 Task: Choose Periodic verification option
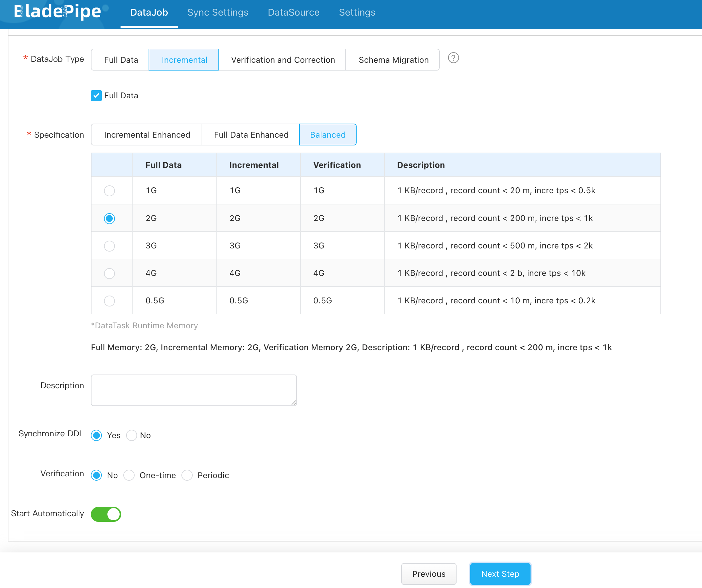coord(187,475)
